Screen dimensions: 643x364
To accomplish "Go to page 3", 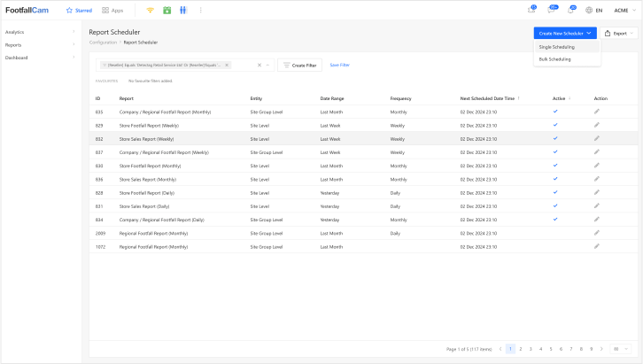I will coord(531,349).
